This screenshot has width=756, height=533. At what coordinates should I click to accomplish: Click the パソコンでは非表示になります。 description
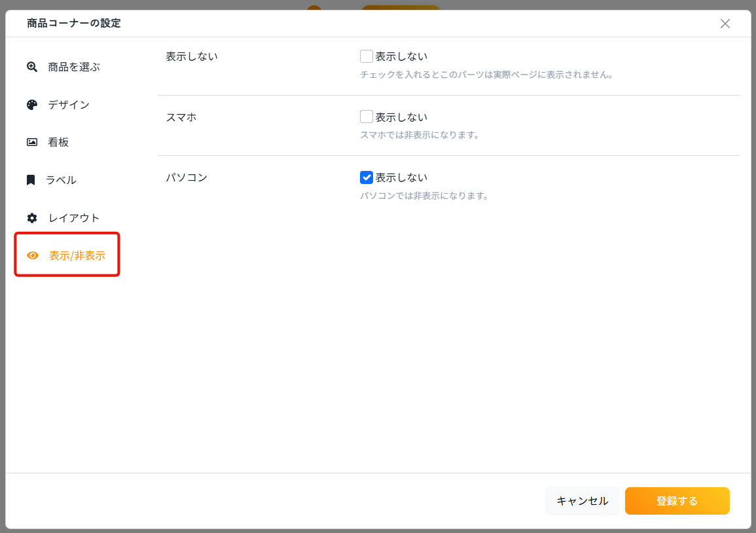[425, 196]
